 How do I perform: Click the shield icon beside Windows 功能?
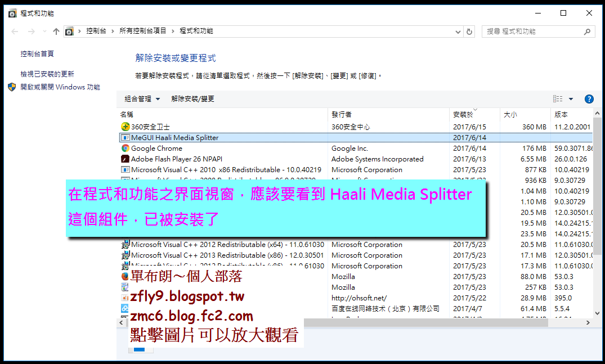[x=12, y=87]
